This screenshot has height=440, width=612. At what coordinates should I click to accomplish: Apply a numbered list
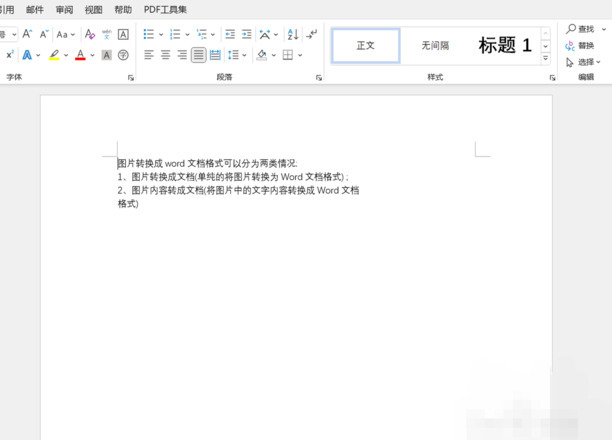pyautogui.click(x=175, y=34)
